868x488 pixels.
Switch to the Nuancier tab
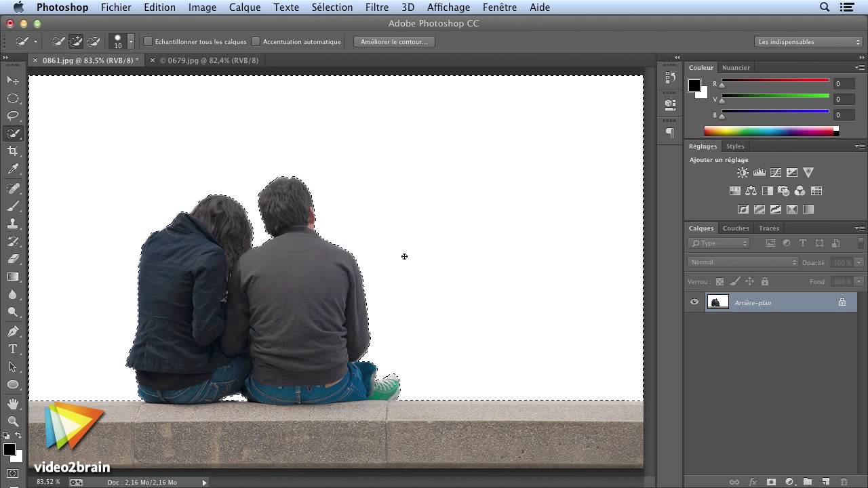click(x=736, y=68)
